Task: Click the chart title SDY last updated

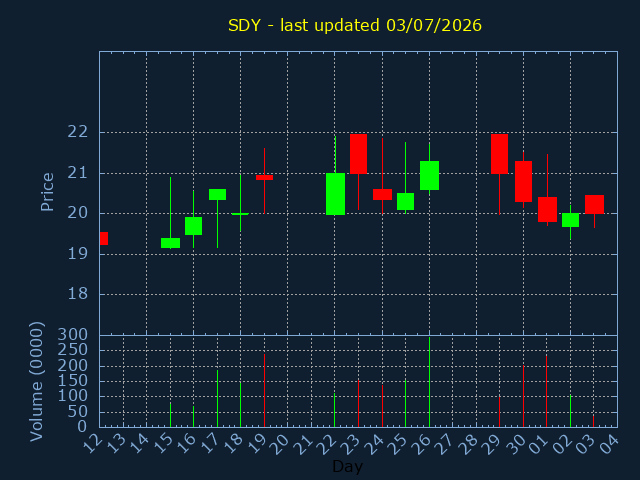Action: click(355, 25)
